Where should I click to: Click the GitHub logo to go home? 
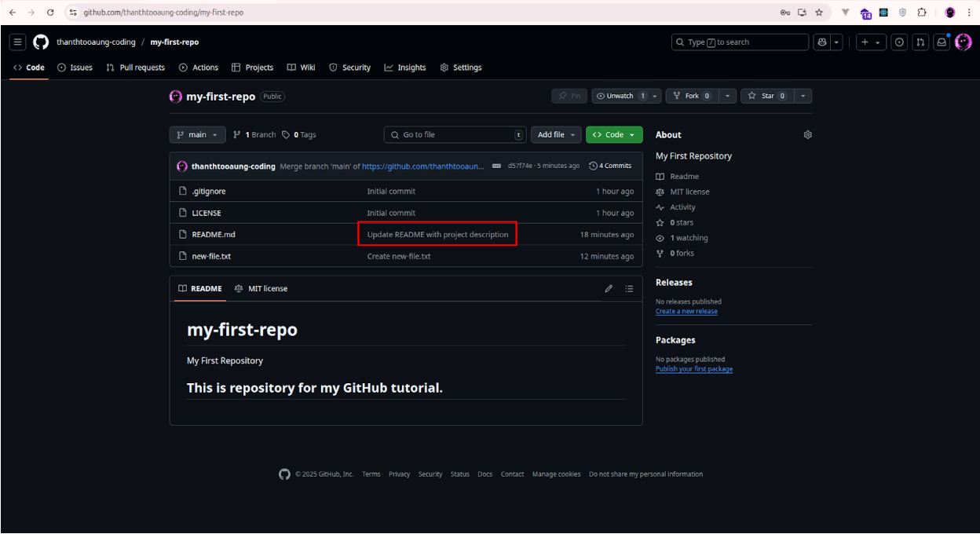(41, 42)
